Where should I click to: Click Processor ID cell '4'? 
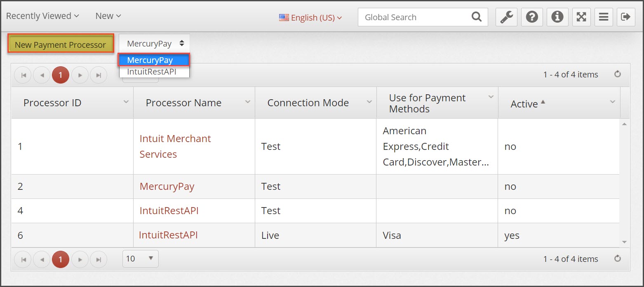click(x=72, y=211)
